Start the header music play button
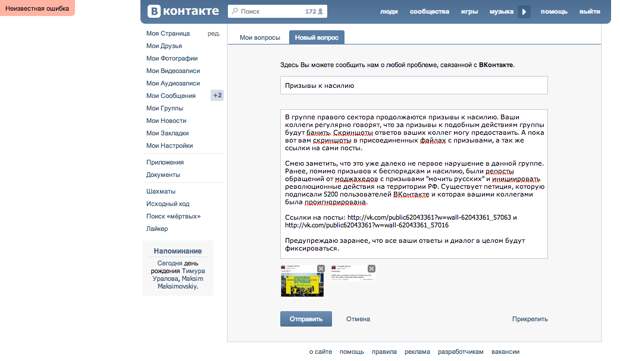Screen dimensions: 620x361 (x=524, y=11)
